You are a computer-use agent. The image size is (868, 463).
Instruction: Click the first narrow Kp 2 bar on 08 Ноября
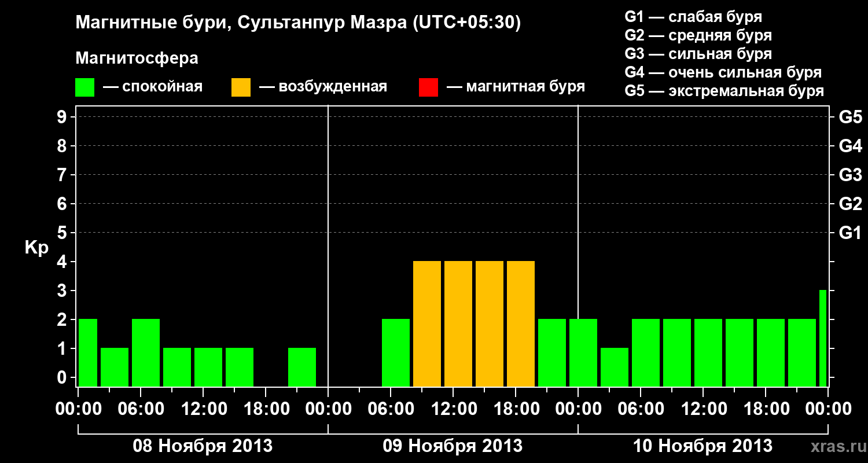(x=88, y=352)
